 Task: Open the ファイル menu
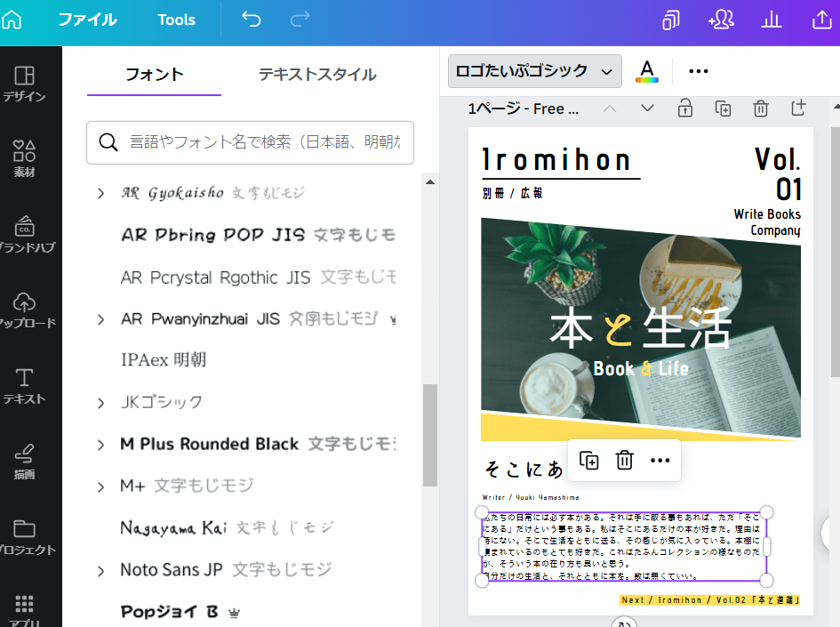(87, 20)
